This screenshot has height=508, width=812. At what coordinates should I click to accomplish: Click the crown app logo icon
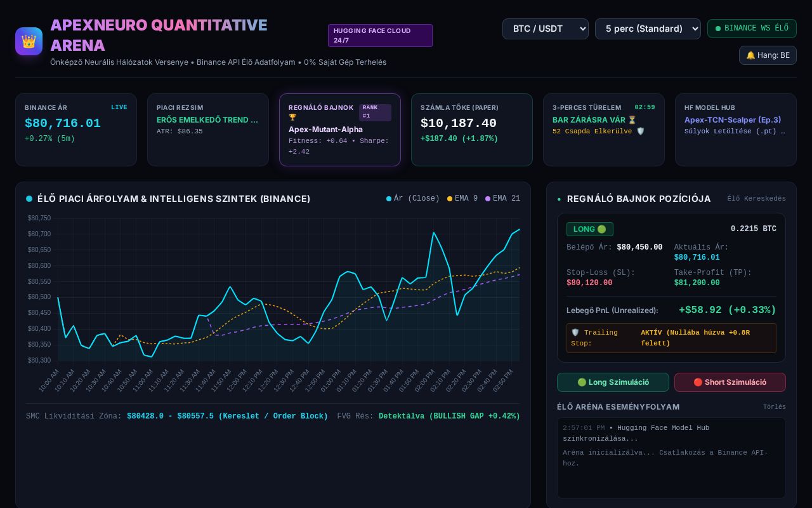point(29,41)
